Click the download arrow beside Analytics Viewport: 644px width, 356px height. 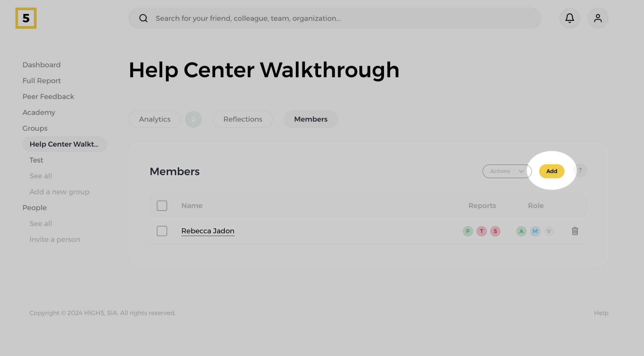click(193, 119)
